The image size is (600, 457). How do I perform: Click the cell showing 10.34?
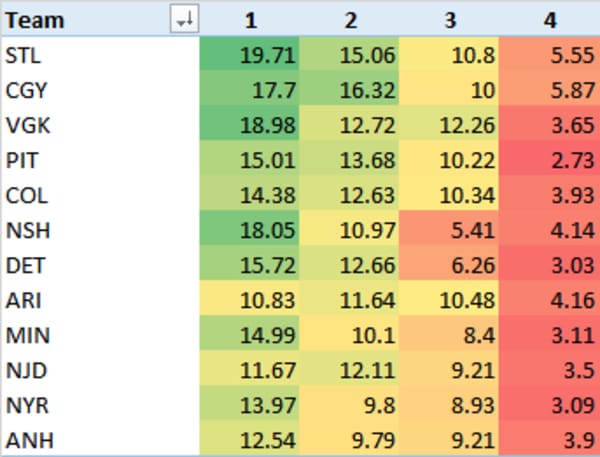click(449, 194)
